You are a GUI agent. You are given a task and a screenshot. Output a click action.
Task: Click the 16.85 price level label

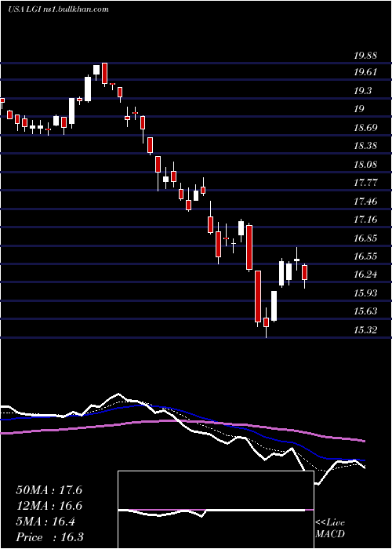pos(365,238)
